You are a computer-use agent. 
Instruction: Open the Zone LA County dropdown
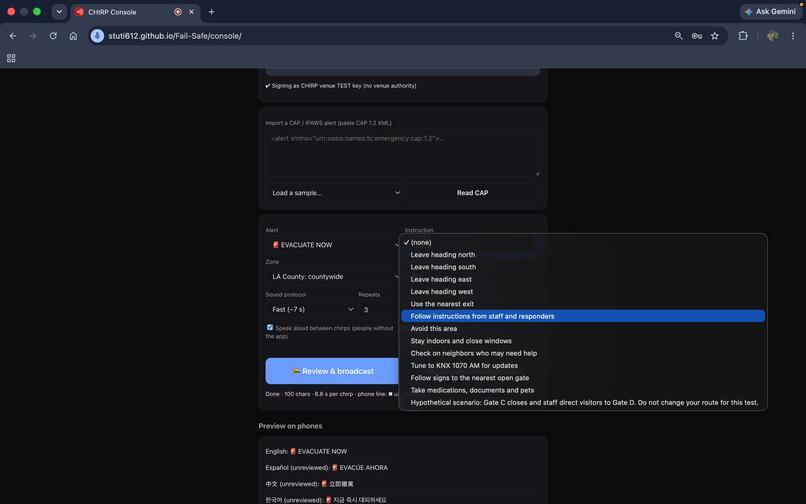(x=333, y=277)
